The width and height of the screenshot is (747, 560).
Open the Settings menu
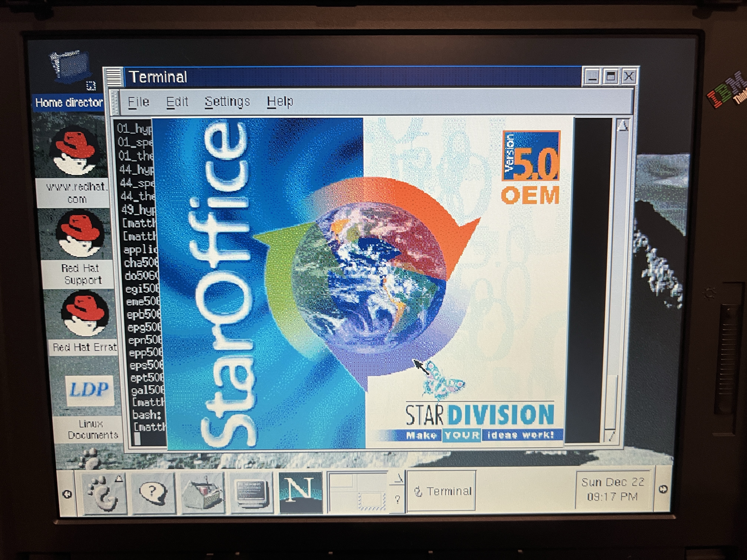click(227, 101)
